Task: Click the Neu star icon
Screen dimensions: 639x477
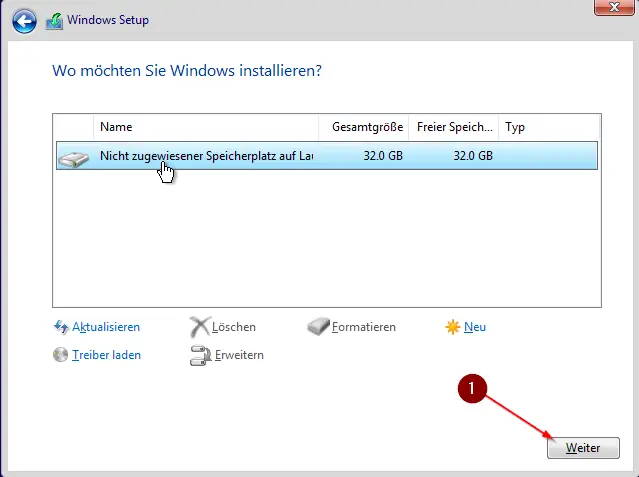Action: (x=452, y=327)
